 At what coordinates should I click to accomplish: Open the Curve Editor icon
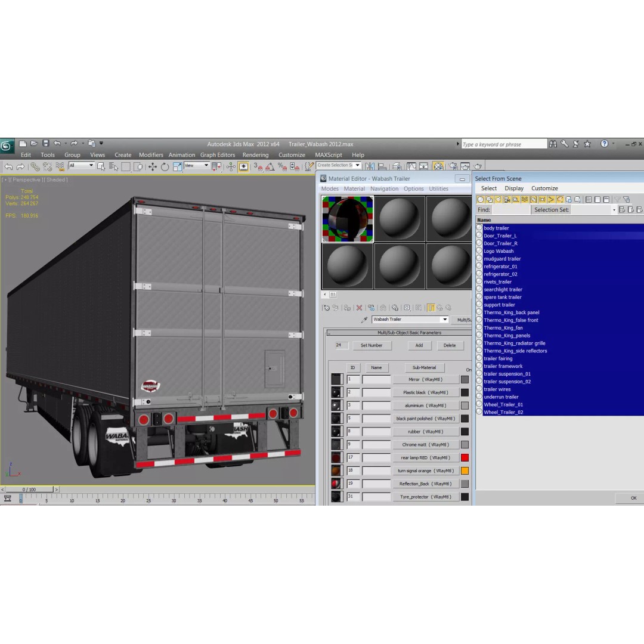[x=411, y=166]
